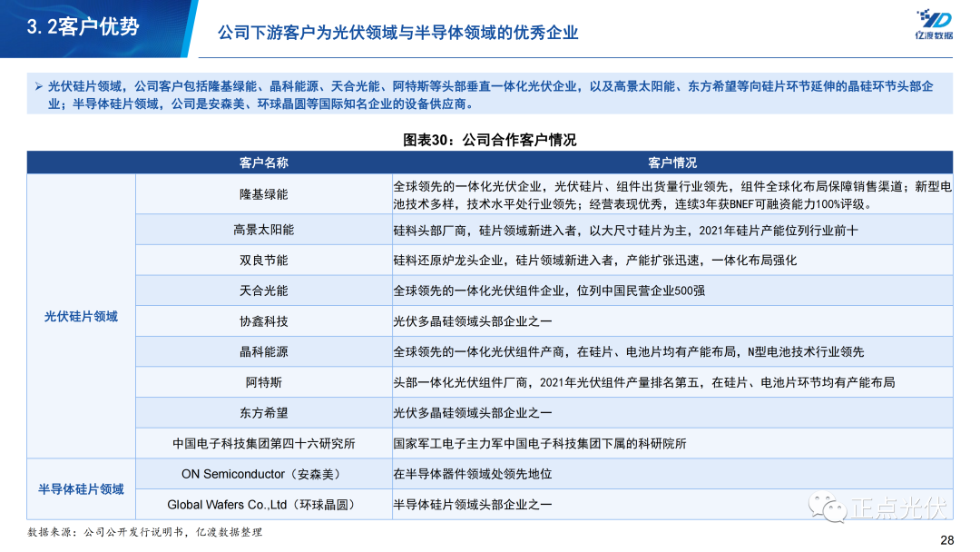The height and width of the screenshot is (552, 980).
Task: Click the page number 28
Action: pyautogui.click(x=946, y=540)
